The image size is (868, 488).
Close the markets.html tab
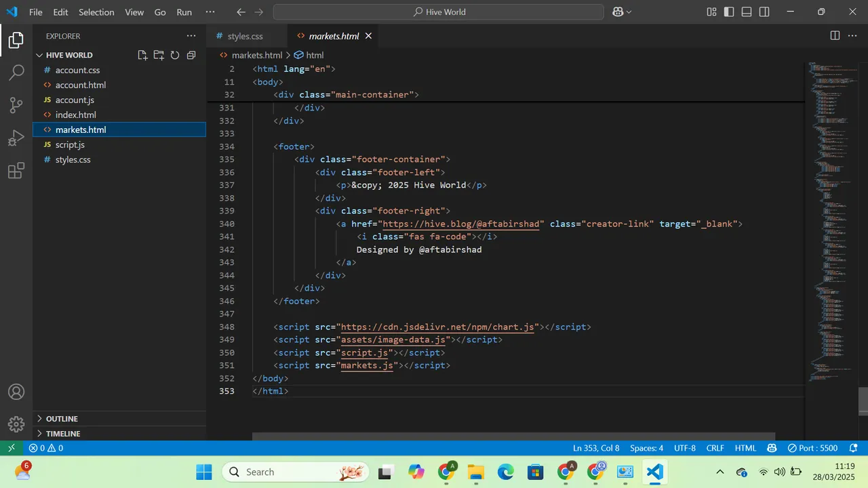tap(368, 36)
